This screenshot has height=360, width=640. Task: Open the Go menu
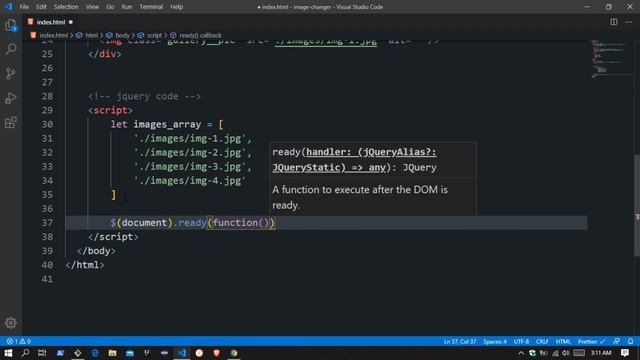tap(110, 7)
